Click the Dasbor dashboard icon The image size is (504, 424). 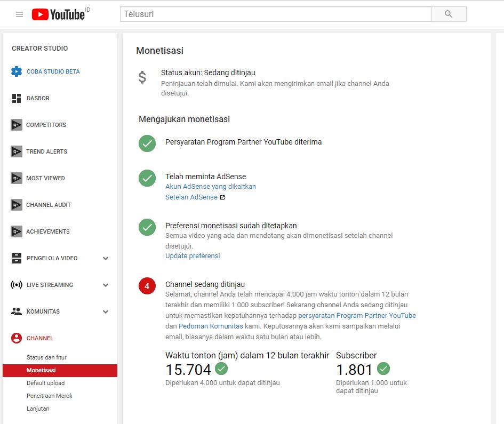(17, 98)
